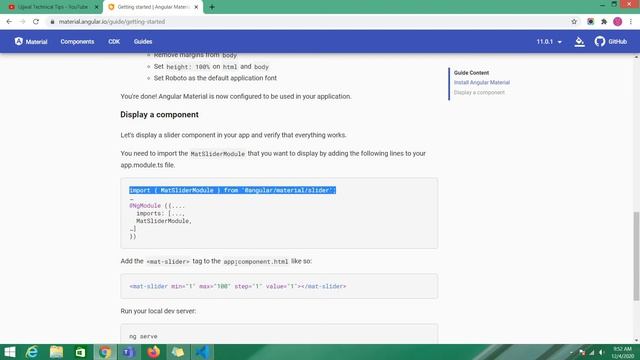This screenshot has width=640, height=360.
Task: Go back with the browser back arrow
Action: click(x=9, y=22)
